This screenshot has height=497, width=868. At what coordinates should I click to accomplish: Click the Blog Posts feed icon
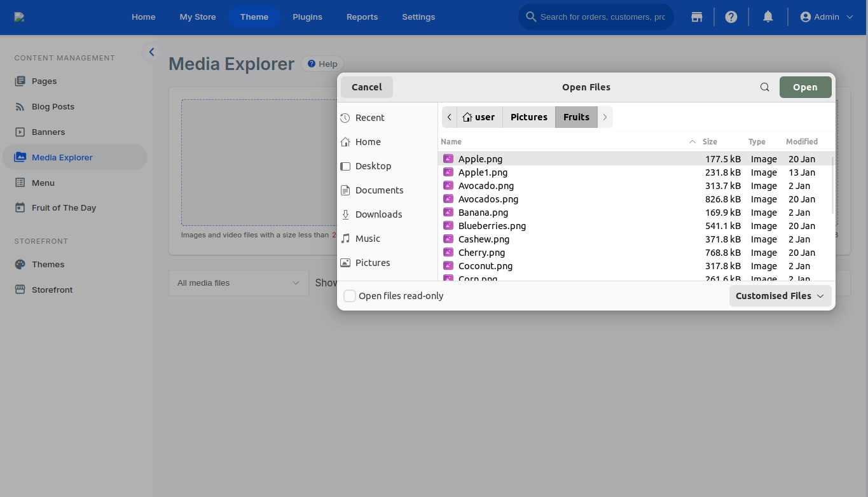[x=20, y=106]
